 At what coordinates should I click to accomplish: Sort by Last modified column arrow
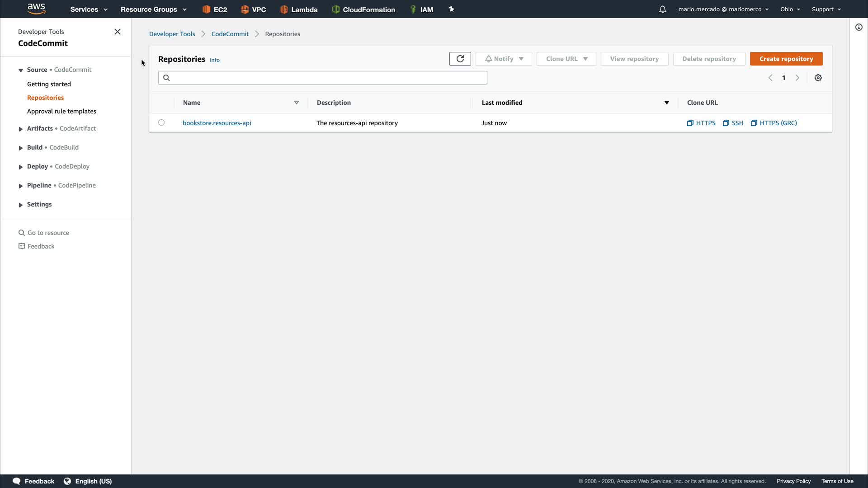pyautogui.click(x=666, y=103)
